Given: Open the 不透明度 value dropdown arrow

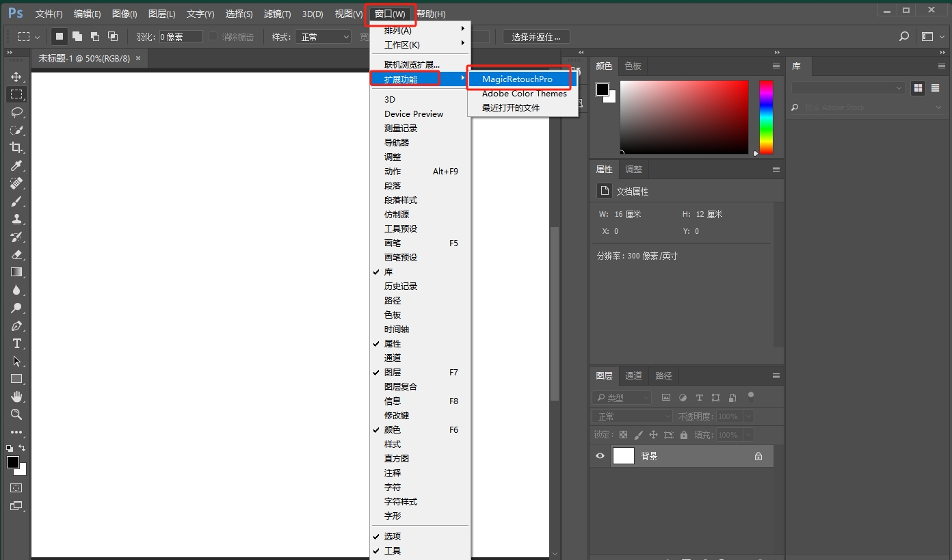Looking at the screenshot, I should click(x=748, y=416).
